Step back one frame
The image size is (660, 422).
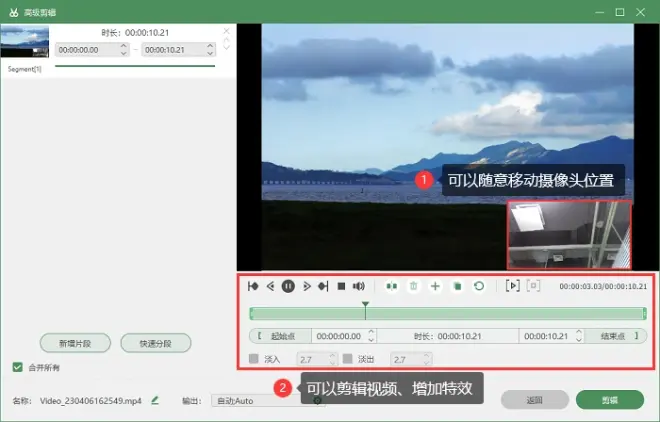(270, 286)
